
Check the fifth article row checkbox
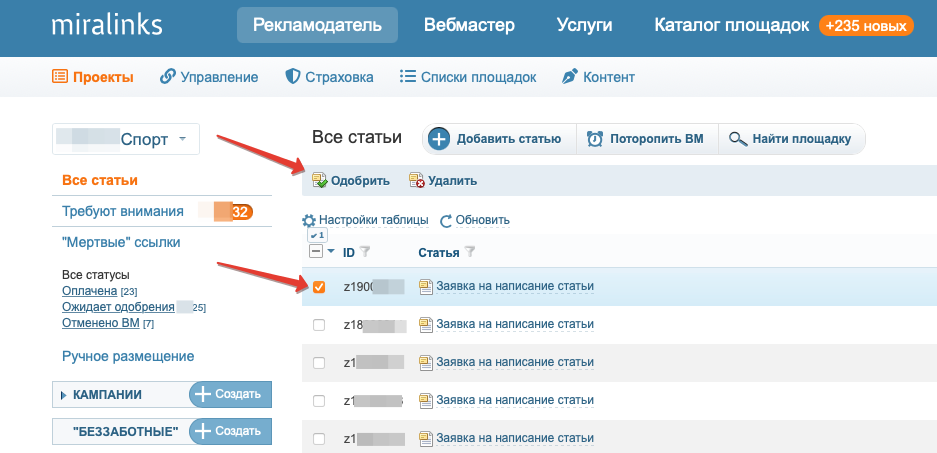point(319,439)
